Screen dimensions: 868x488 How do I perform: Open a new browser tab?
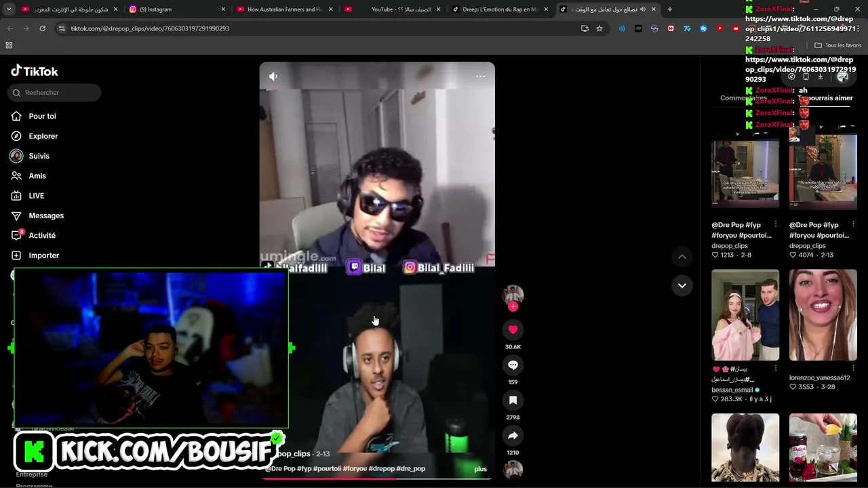coord(670,9)
